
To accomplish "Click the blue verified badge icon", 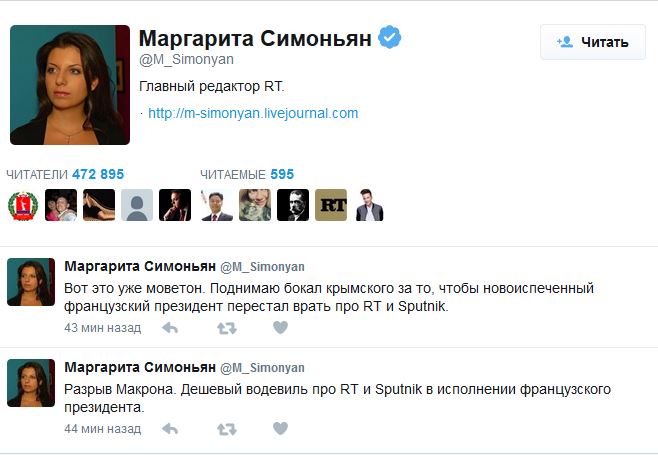I will click(391, 38).
